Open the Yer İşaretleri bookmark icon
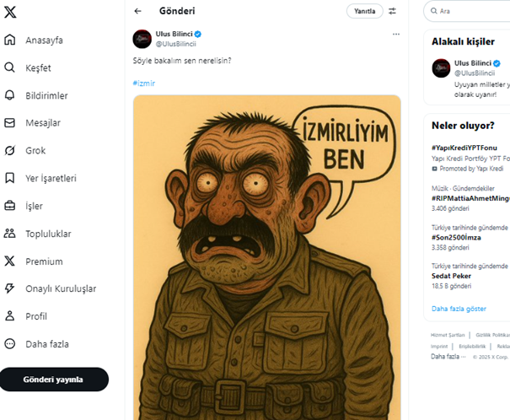The width and height of the screenshot is (510, 420). pos(10,178)
